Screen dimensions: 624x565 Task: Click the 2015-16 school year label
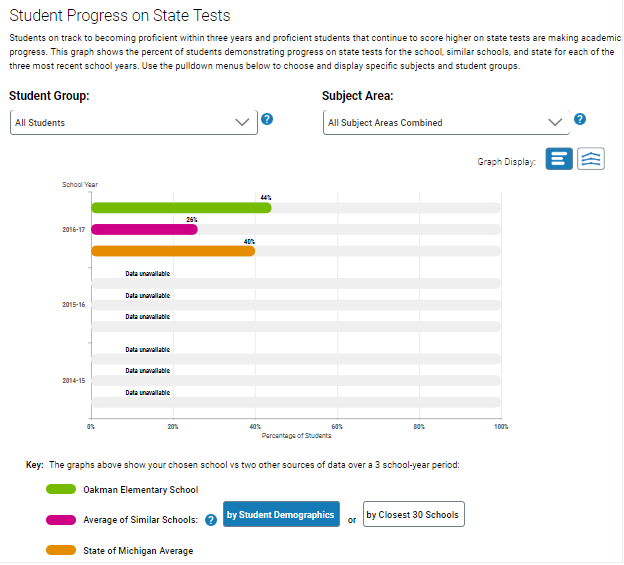click(x=73, y=305)
